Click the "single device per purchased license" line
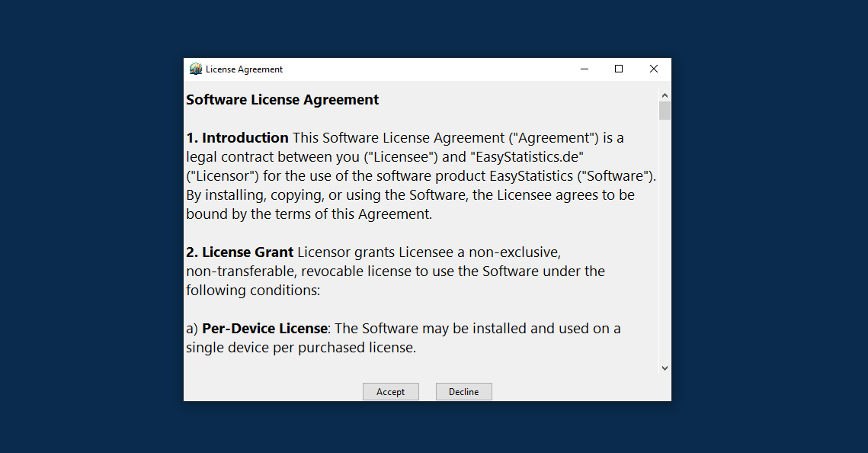Image resolution: width=868 pixels, height=453 pixels. pos(300,348)
